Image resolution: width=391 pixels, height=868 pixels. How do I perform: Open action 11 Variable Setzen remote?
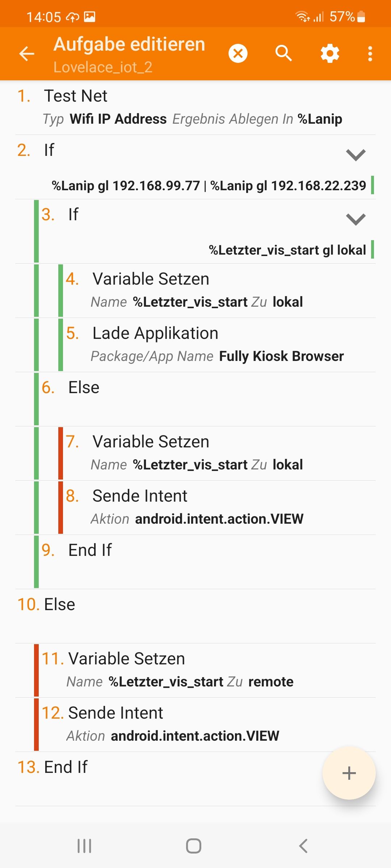203,670
